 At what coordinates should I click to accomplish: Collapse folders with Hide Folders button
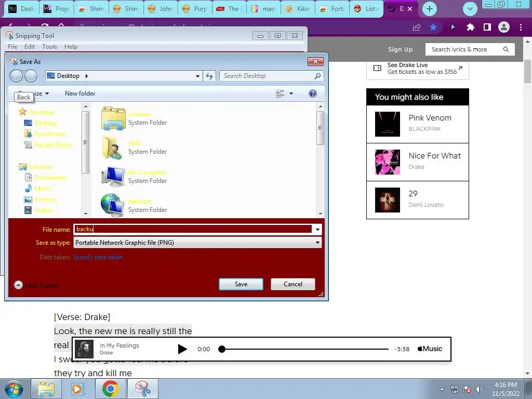[37, 285]
